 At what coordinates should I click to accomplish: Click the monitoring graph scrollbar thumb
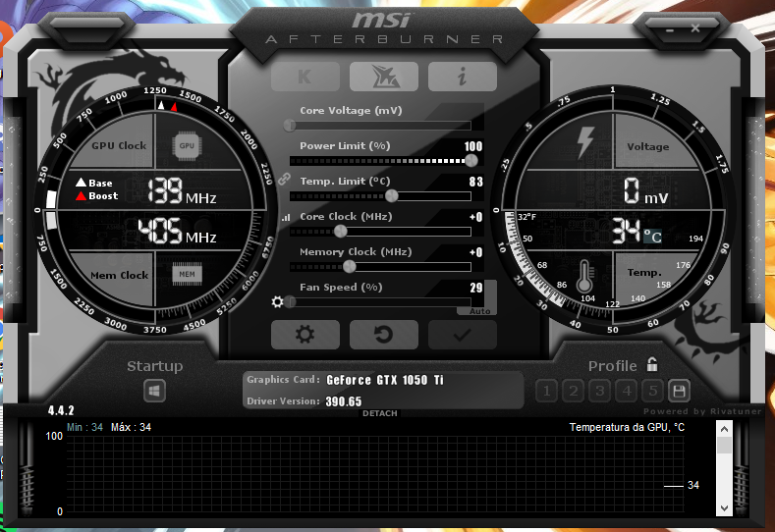coord(724,445)
